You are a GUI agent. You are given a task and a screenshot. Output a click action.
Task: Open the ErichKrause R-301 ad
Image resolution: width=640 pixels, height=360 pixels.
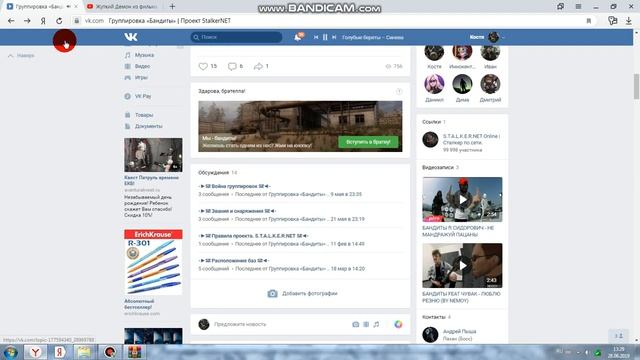click(153, 262)
